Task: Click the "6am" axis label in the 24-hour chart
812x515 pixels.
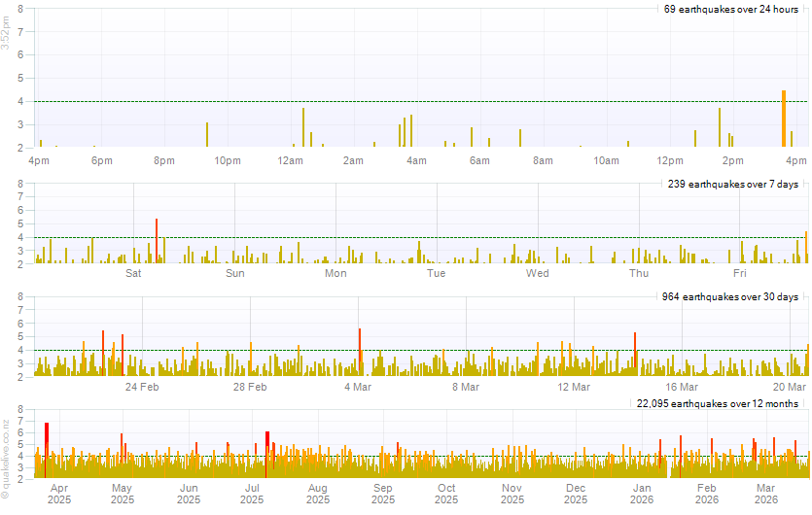Action: [479, 160]
